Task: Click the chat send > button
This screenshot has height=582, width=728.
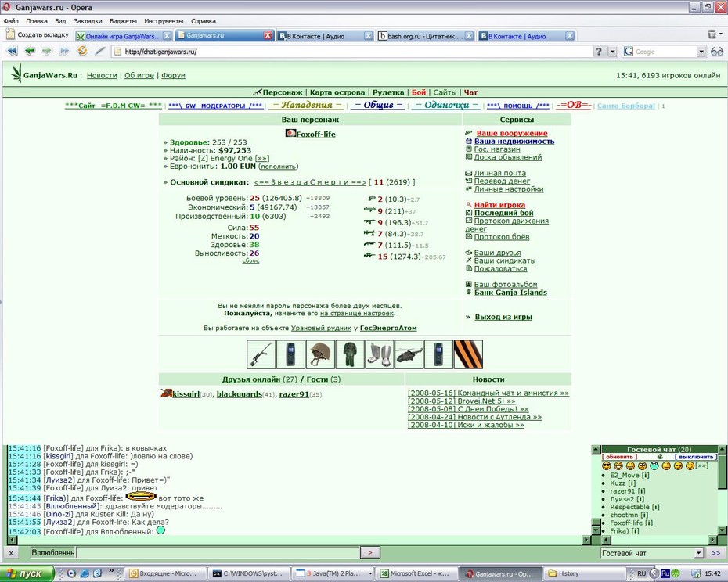Action: (x=370, y=552)
